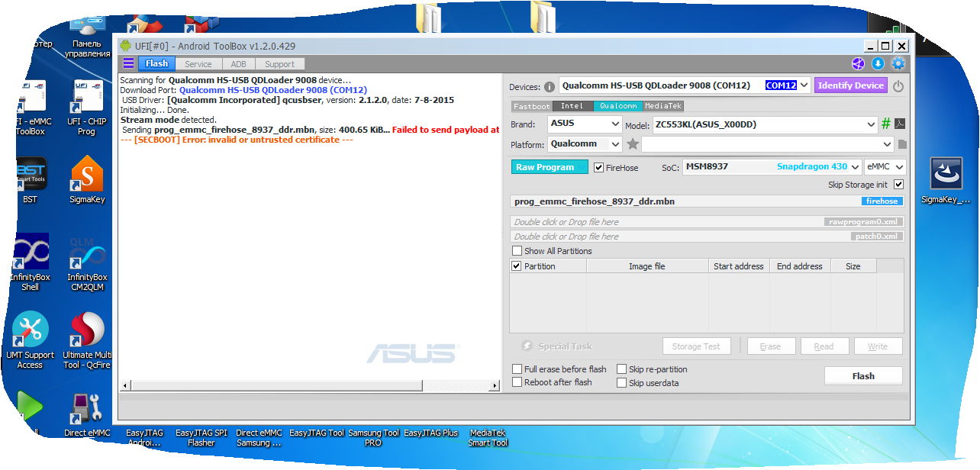Click the Write button
The image size is (980, 470).
(x=878, y=346)
